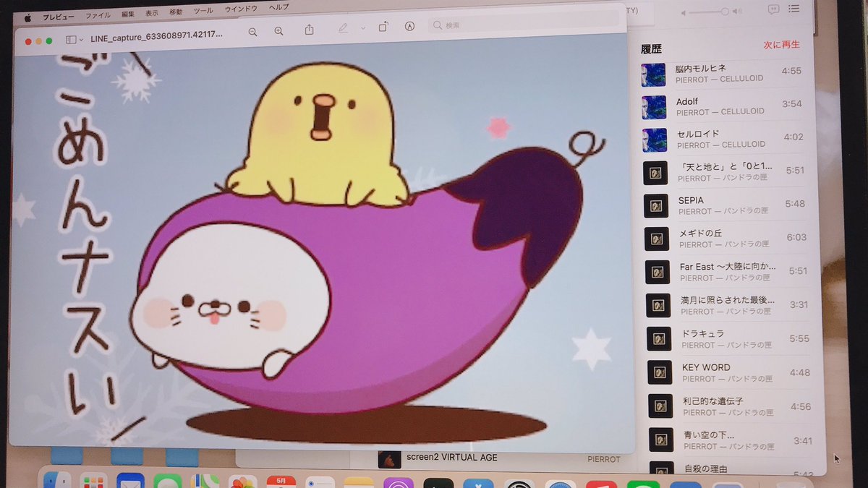Open the ヘルプ menu
The image size is (868, 488).
278,7
